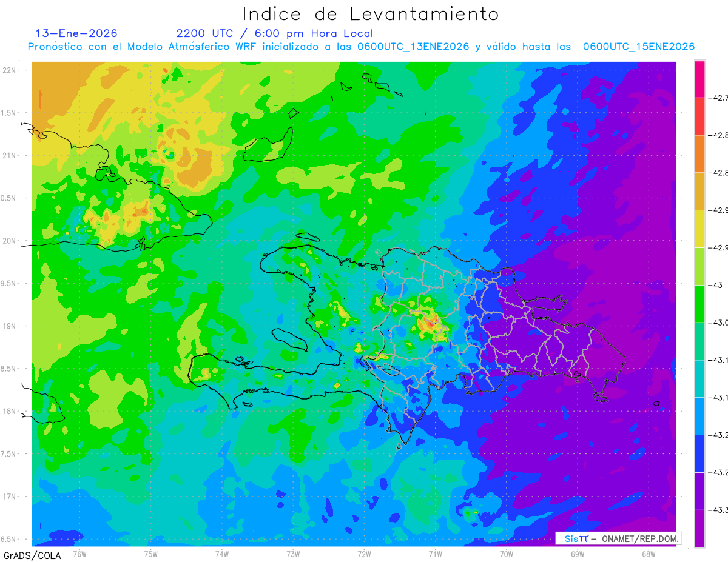The width and height of the screenshot is (728, 562).
Task: Click the '70W' longitude label
Action: tap(506, 554)
